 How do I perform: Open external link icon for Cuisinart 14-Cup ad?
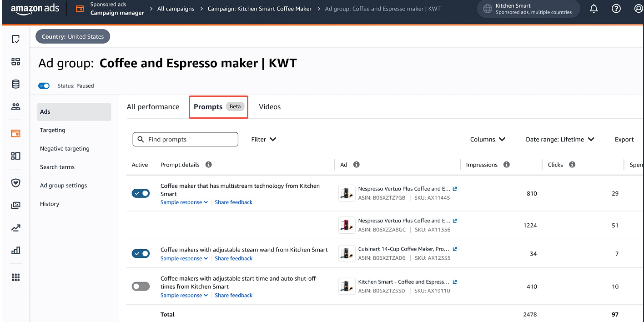pyautogui.click(x=455, y=249)
